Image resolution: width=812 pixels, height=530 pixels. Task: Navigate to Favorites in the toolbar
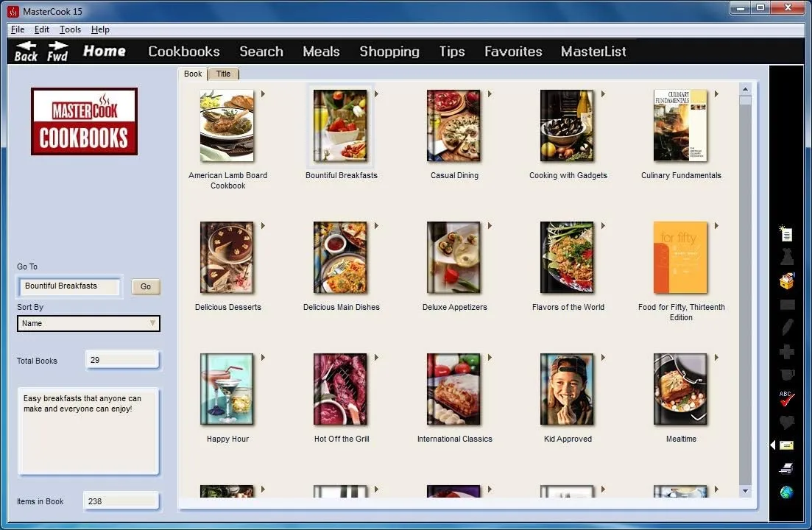512,52
